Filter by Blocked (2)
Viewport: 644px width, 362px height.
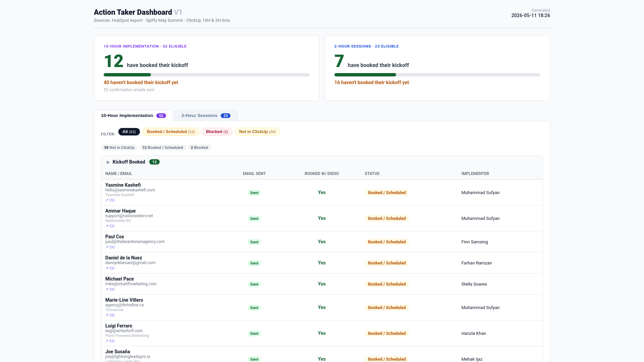click(x=217, y=132)
